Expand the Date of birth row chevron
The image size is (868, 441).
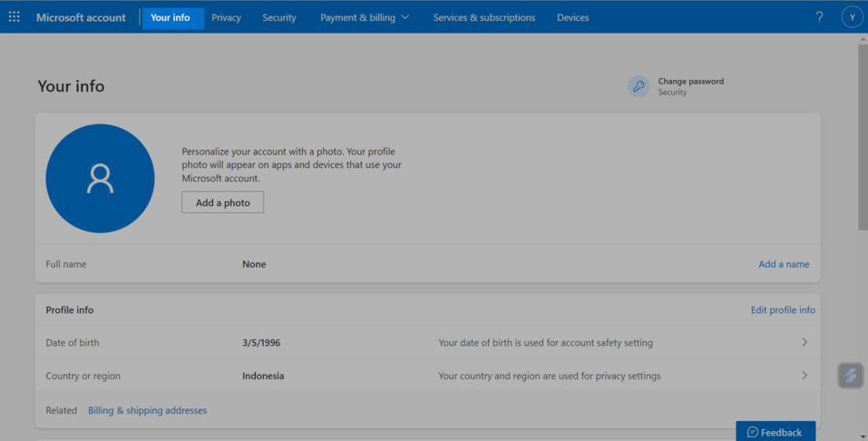coord(805,342)
